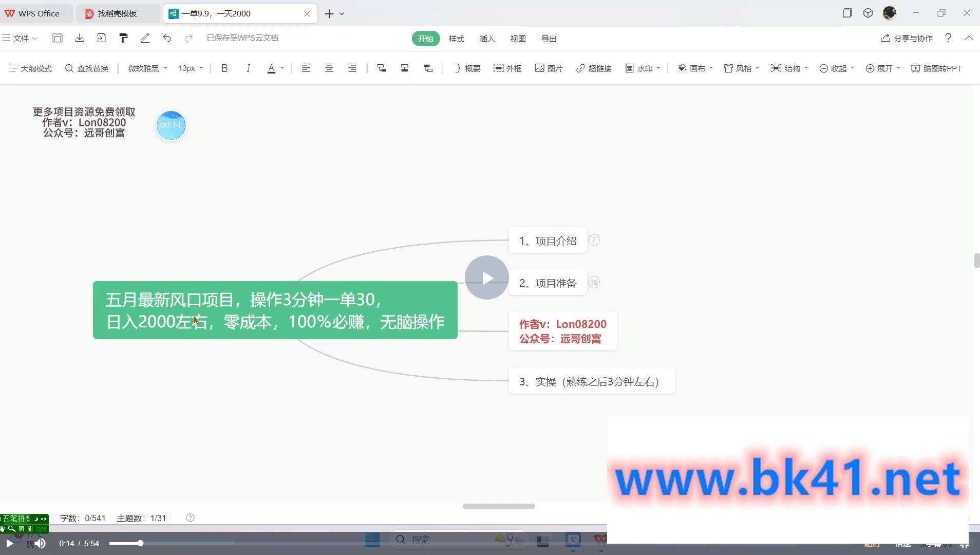The height and width of the screenshot is (555, 980).
Task: Click the play button in video bar
Action: 9,543
